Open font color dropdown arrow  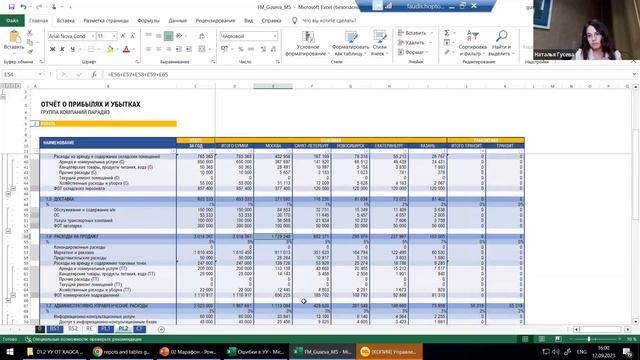pos(133,49)
